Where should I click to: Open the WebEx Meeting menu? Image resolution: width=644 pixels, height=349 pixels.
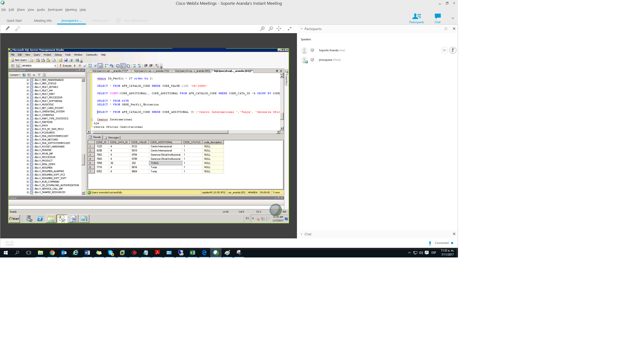71,10
